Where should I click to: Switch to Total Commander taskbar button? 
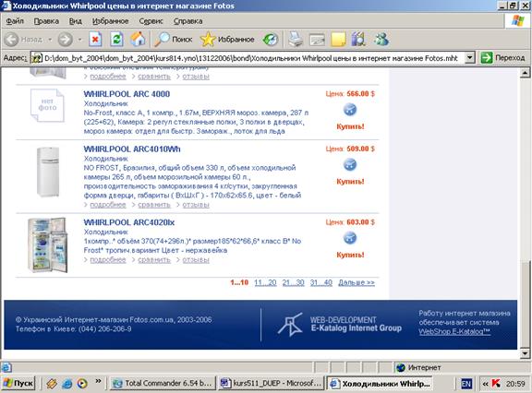[163, 384]
